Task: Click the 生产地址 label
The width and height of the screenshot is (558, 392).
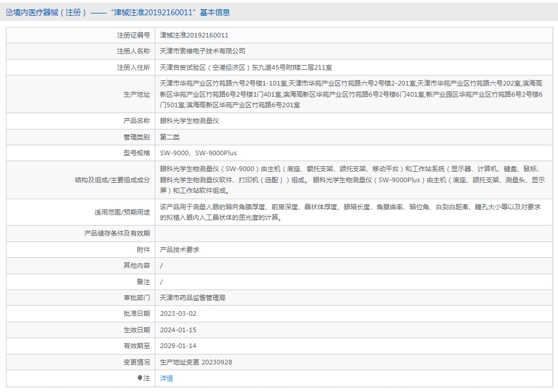Action: [137, 94]
